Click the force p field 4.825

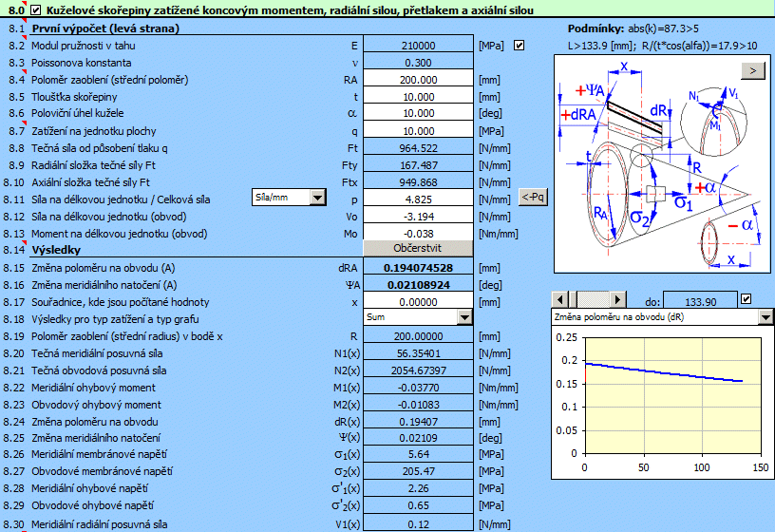point(418,199)
